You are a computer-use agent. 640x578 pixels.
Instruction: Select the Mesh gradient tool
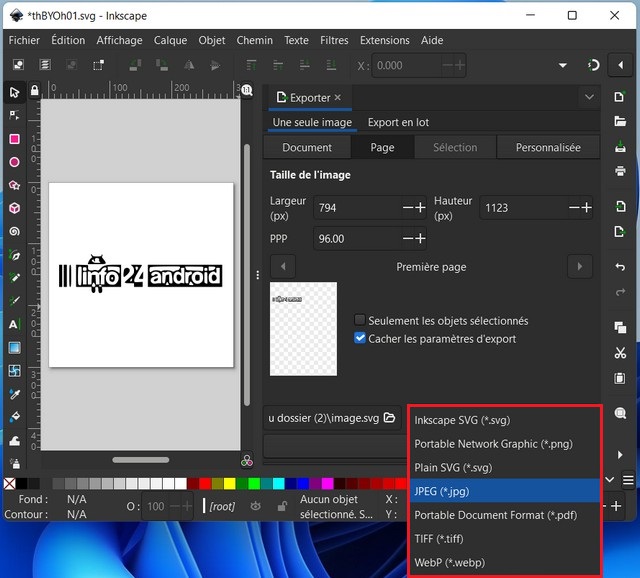tap(14, 371)
